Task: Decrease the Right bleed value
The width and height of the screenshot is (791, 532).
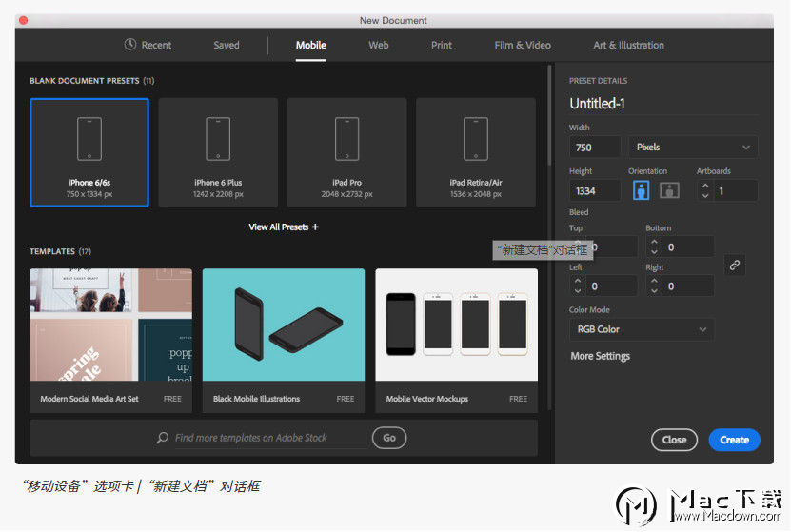Action: (x=654, y=291)
